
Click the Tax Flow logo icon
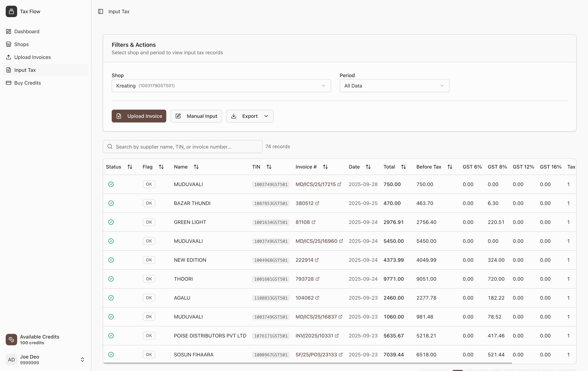(11, 11)
